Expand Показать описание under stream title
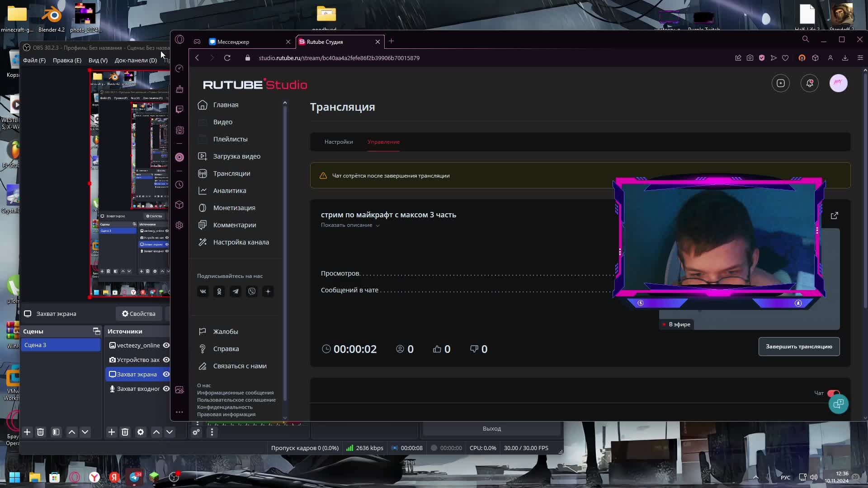Image resolution: width=868 pixels, height=488 pixels. 350,225
